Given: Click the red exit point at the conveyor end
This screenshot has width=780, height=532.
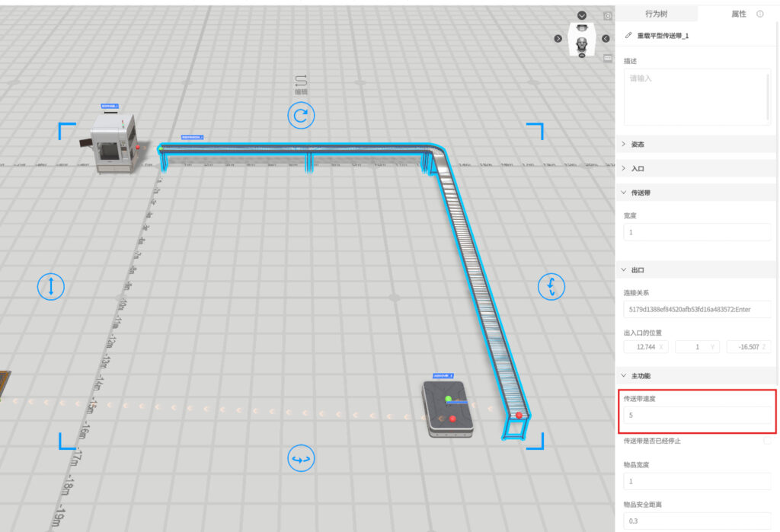Looking at the screenshot, I should tap(519, 415).
